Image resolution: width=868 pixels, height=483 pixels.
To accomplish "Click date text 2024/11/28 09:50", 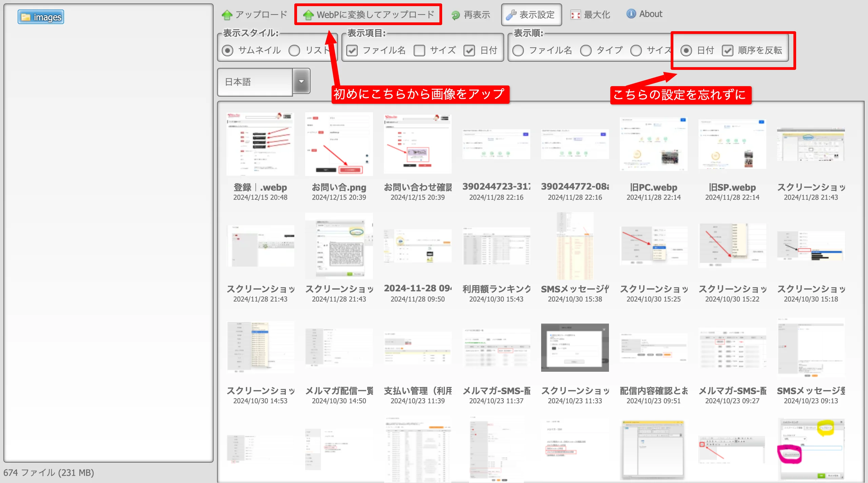I will (418, 299).
